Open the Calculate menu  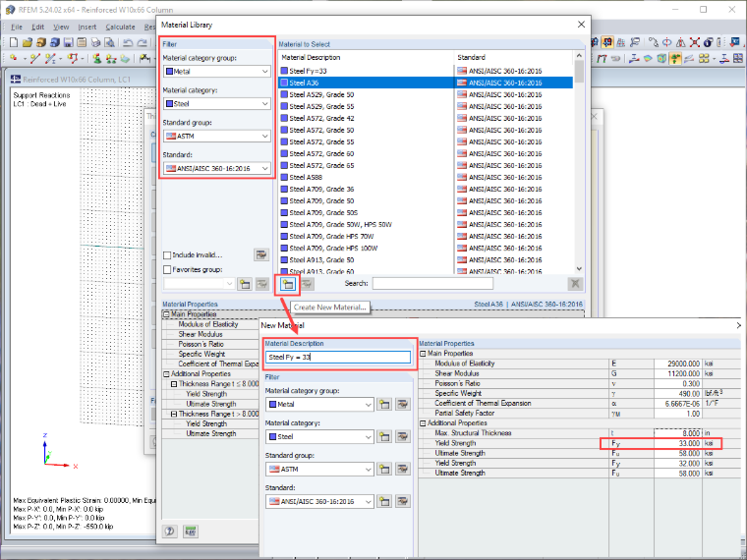[120, 28]
